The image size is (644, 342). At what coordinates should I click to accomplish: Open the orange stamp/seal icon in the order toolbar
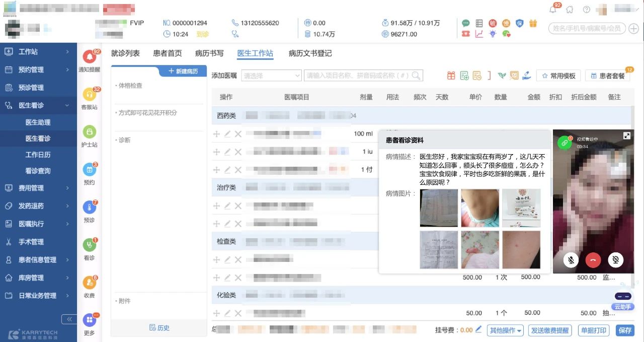[514, 76]
